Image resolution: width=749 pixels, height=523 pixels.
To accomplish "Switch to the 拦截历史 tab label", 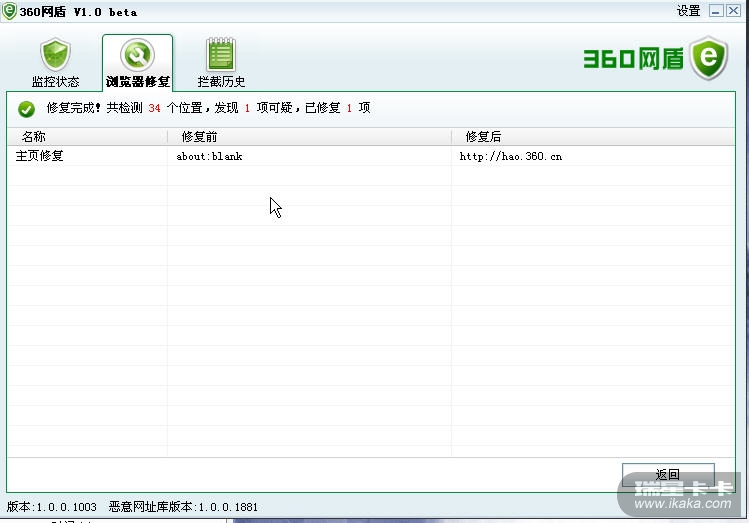I will click(x=221, y=82).
